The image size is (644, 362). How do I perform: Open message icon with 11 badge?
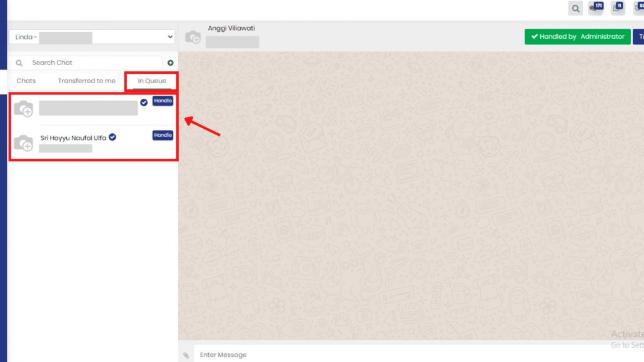[x=618, y=8]
